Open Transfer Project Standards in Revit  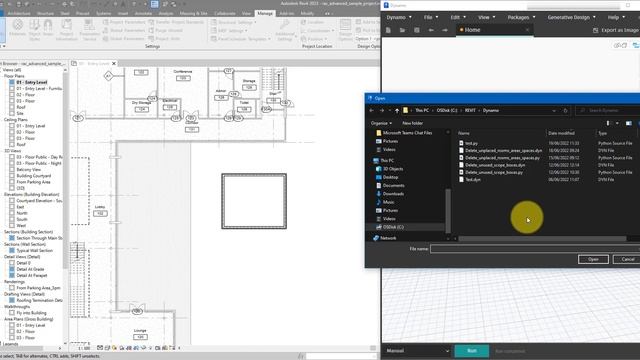coord(176,22)
